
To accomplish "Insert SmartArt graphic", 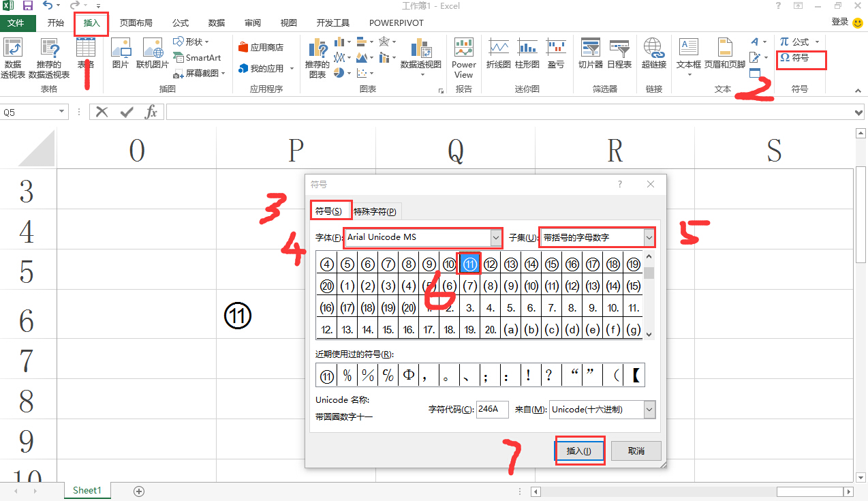I will (197, 58).
